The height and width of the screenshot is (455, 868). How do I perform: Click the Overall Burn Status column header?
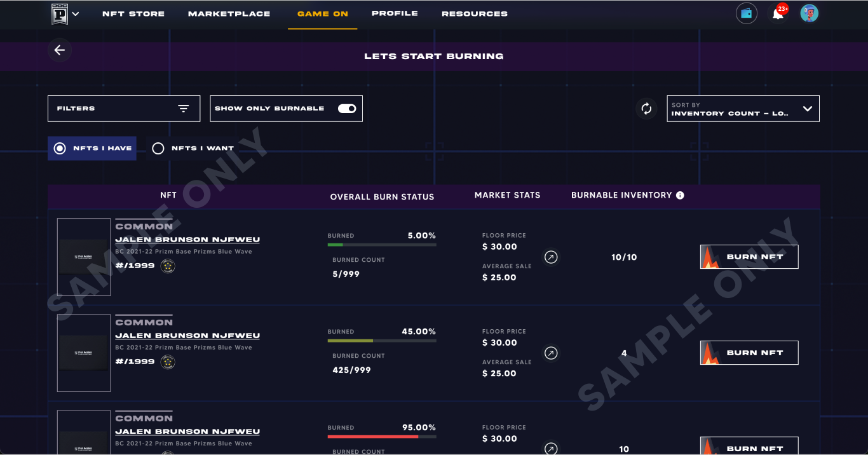[382, 197]
